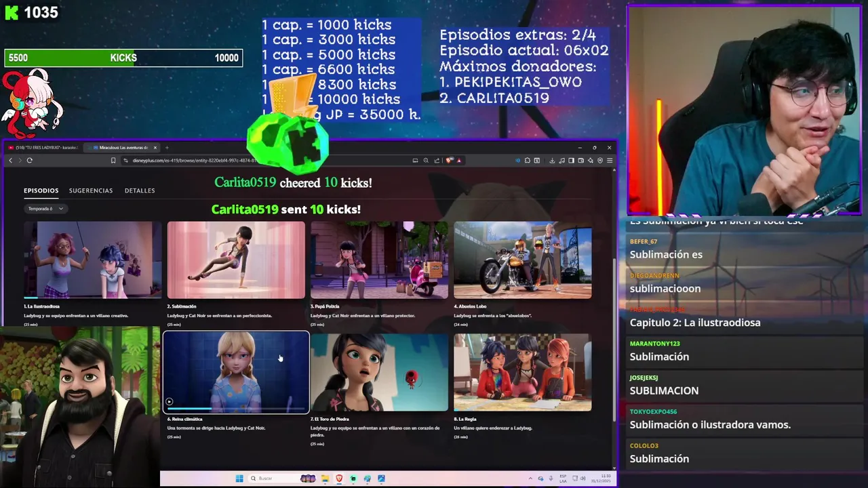Viewport: 868px width, 488px height.
Task: Open the Windows Start button
Action: pyautogui.click(x=239, y=479)
